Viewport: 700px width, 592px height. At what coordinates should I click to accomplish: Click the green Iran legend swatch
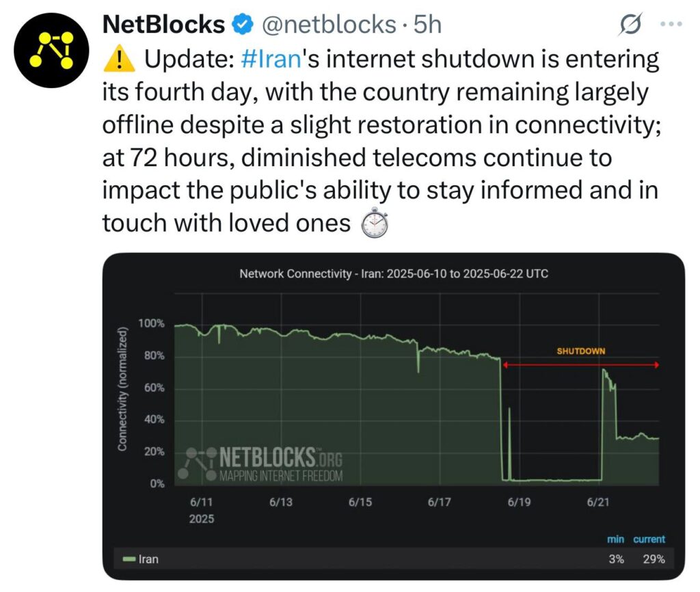tap(129, 559)
